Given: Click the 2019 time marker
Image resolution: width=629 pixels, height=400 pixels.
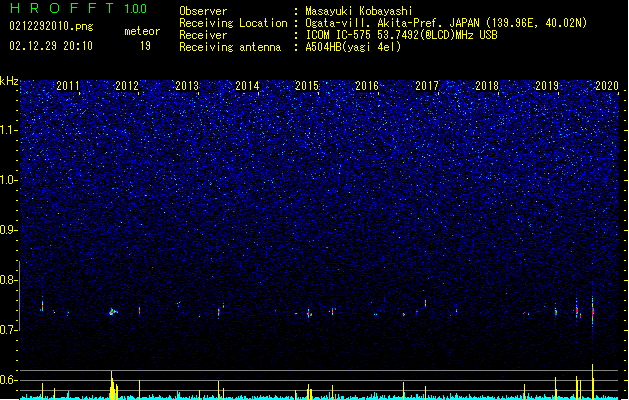Looking at the screenshot, I should [x=547, y=86].
